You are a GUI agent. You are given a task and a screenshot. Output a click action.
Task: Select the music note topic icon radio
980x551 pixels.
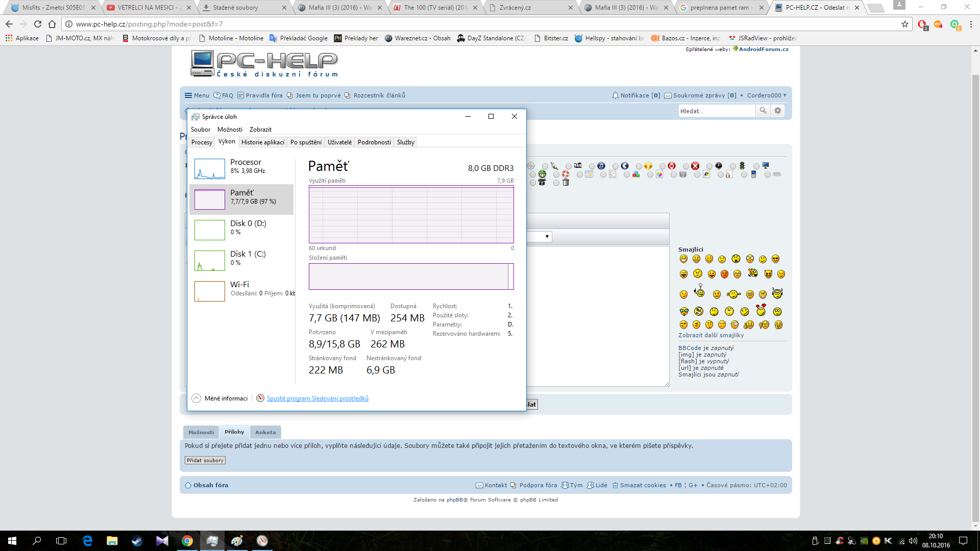point(592,166)
